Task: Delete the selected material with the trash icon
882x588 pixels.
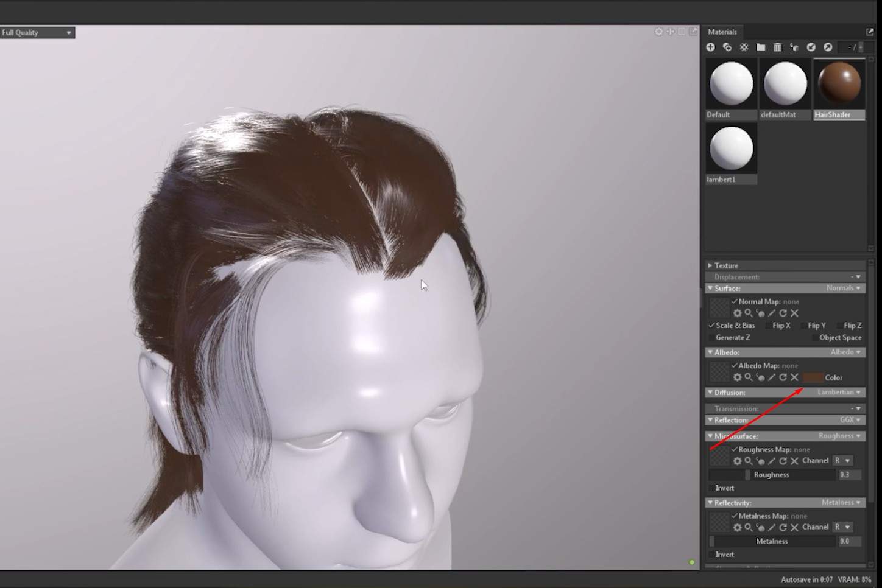Action: pyautogui.click(x=777, y=47)
